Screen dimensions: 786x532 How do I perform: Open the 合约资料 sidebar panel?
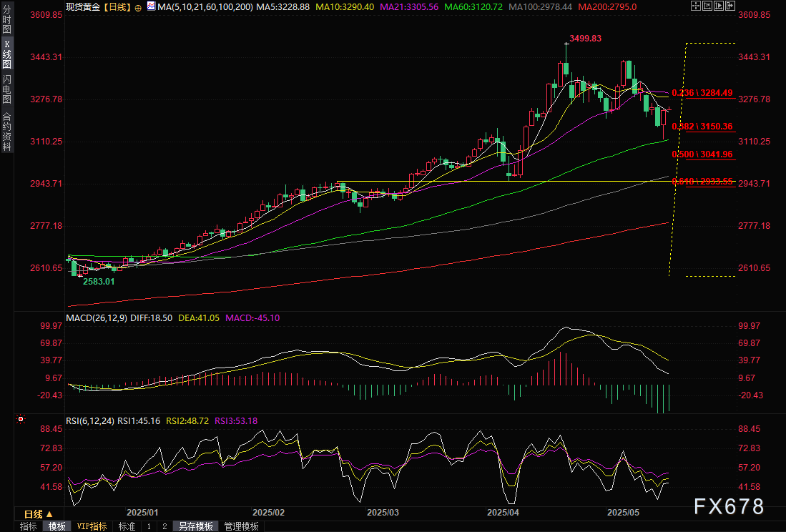(6, 132)
